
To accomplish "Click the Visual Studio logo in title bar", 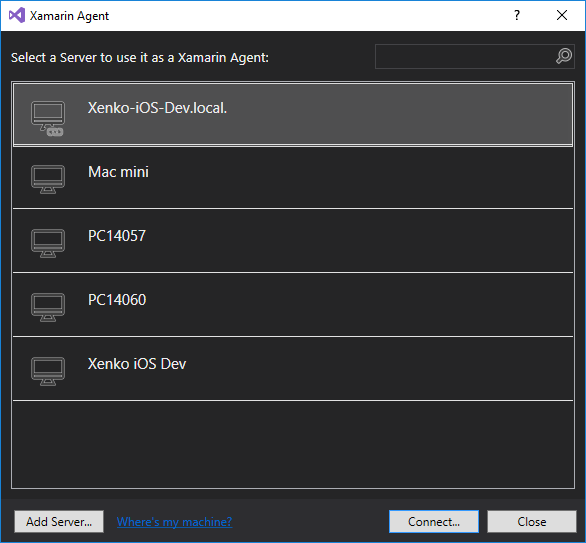I will [17, 15].
